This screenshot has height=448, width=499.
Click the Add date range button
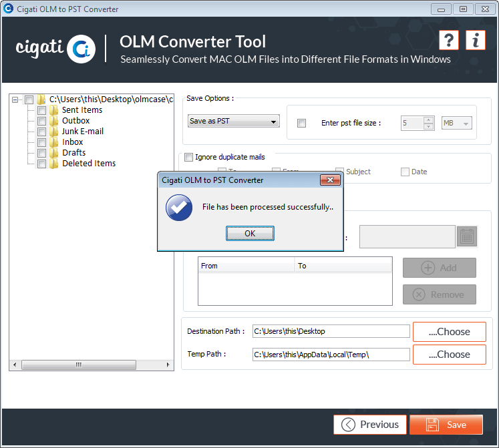(x=440, y=268)
